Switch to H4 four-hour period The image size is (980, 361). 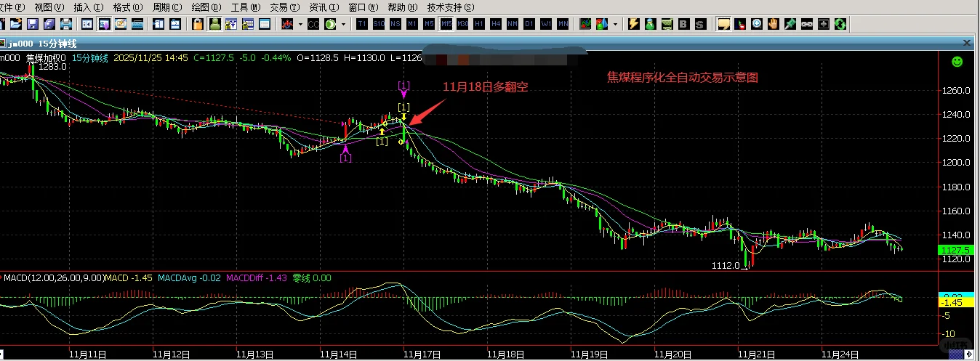tap(497, 24)
